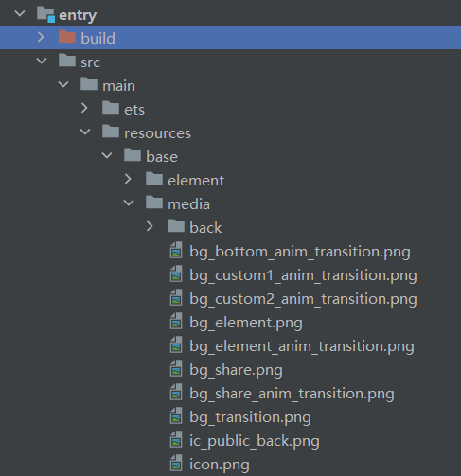Select file icon.png

pyautogui.click(x=220, y=465)
